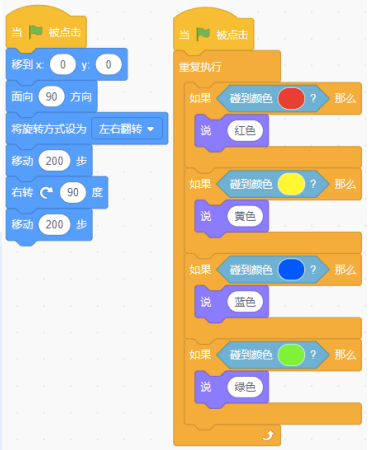This screenshot has height=450, width=370.
Task: Edit the 绿色 say text field
Action: click(245, 387)
